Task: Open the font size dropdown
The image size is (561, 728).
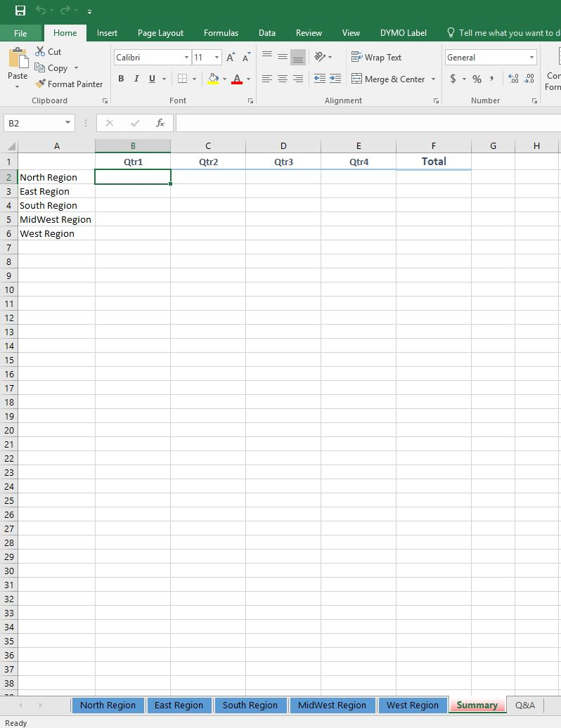Action: pos(217,57)
